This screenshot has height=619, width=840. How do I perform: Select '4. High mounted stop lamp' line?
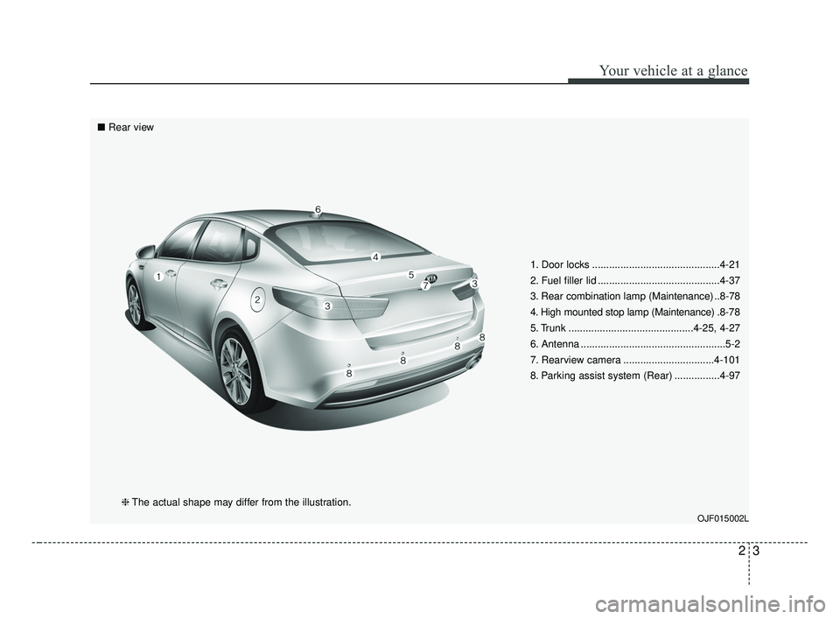click(x=635, y=312)
